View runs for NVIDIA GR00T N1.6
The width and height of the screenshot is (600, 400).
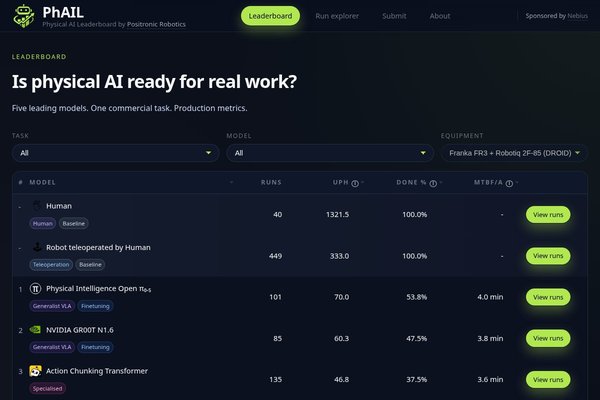548,338
